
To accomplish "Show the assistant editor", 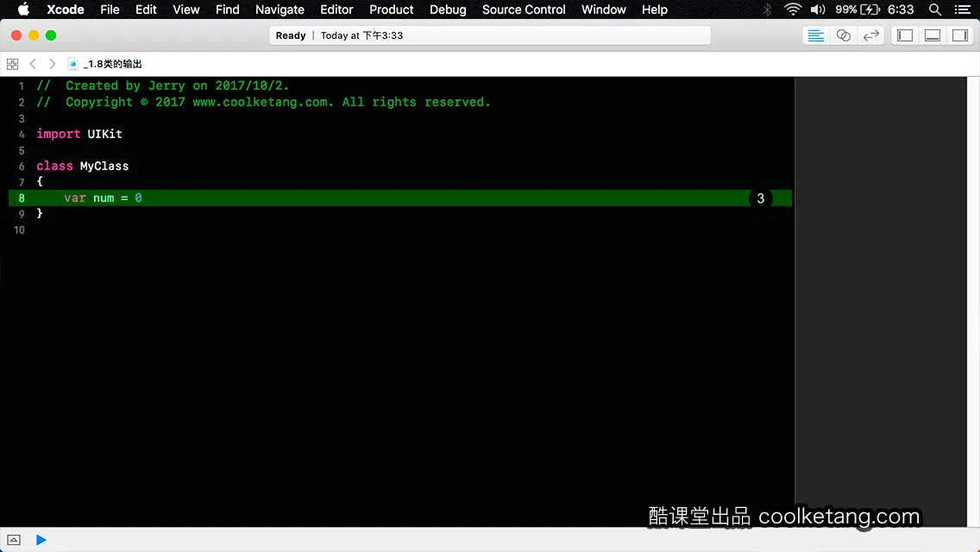I will click(x=843, y=35).
